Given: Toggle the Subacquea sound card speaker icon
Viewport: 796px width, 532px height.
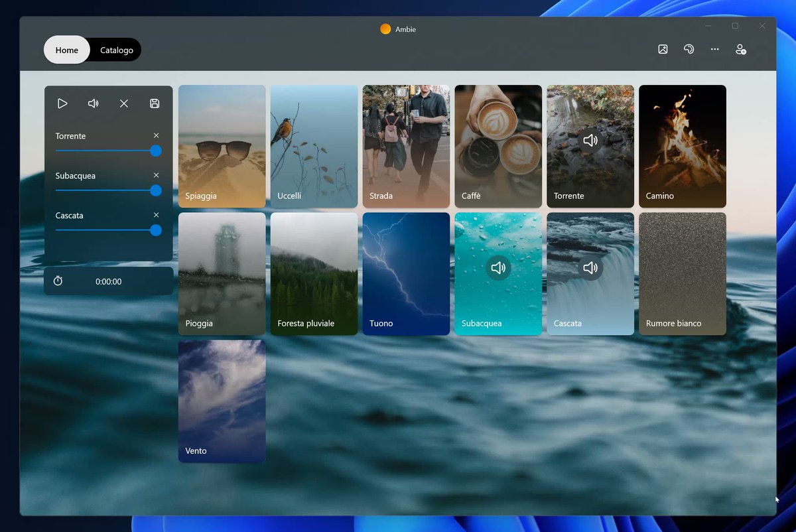Looking at the screenshot, I should [498, 267].
